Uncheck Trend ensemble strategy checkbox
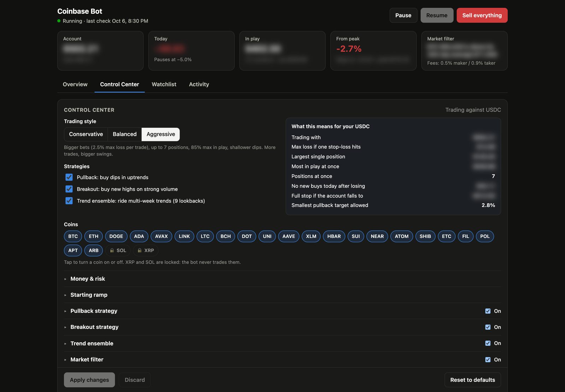This screenshot has width=565, height=392. tap(69, 201)
